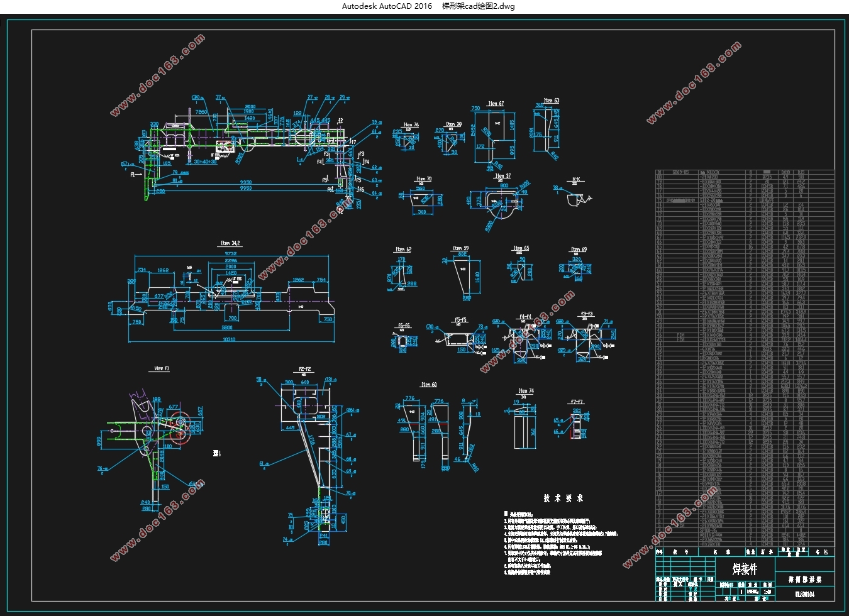Click the Item 67 detail view label
849x616 pixels.
click(x=496, y=104)
